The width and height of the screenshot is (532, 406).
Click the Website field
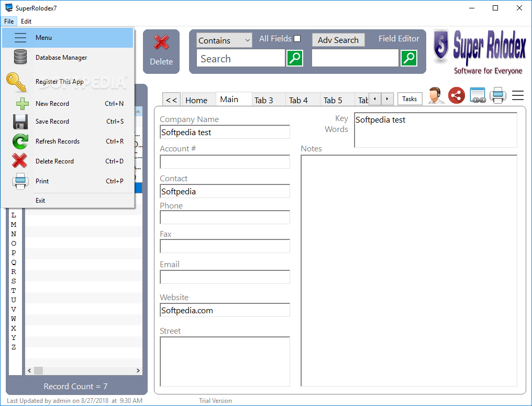(x=225, y=310)
